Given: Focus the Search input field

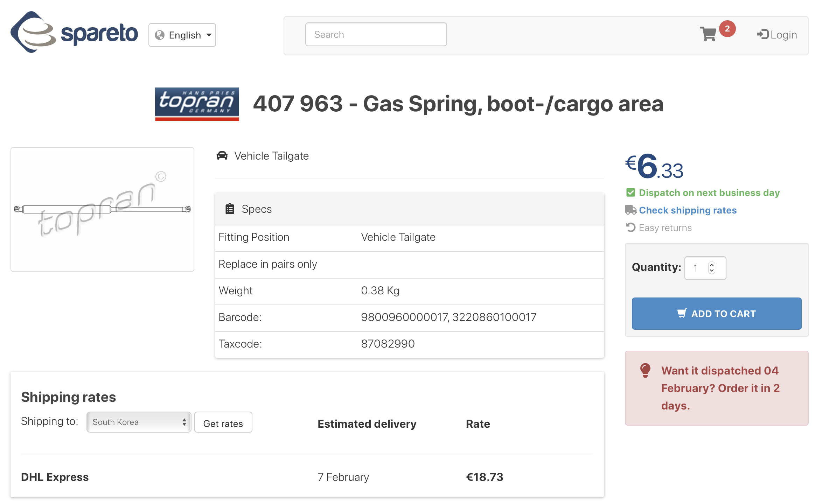Looking at the screenshot, I should click(376, 34).
